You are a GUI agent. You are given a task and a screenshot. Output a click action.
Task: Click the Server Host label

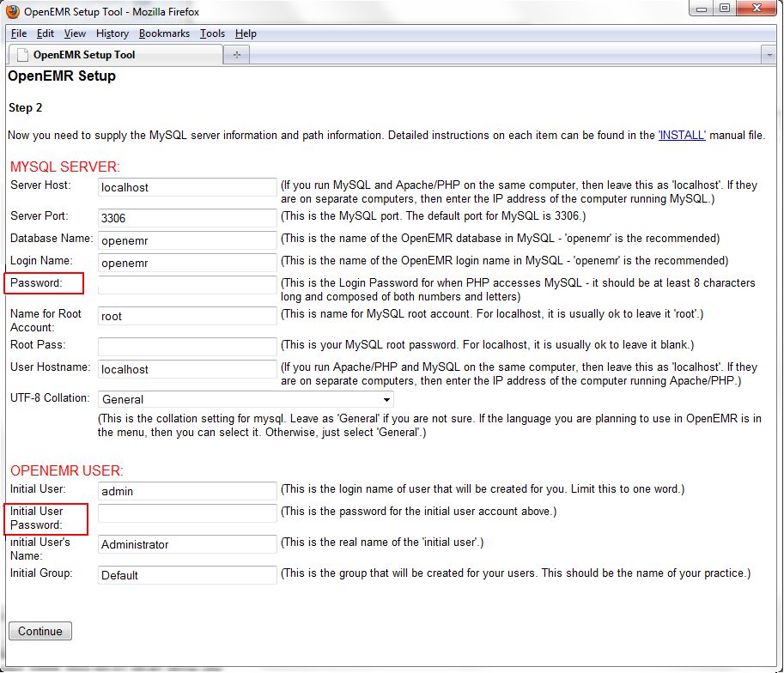(40, 185)
